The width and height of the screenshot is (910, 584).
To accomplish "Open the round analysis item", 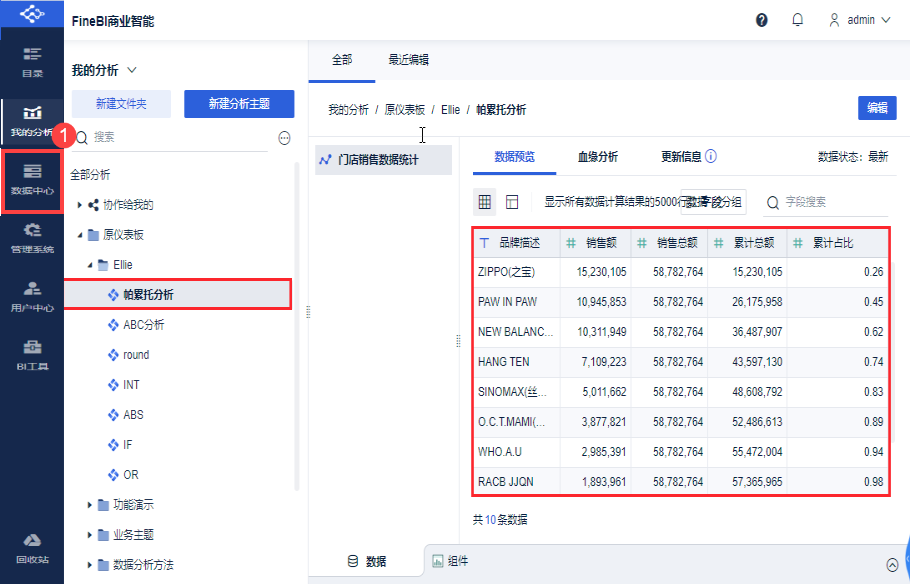I will coord(136,355).
